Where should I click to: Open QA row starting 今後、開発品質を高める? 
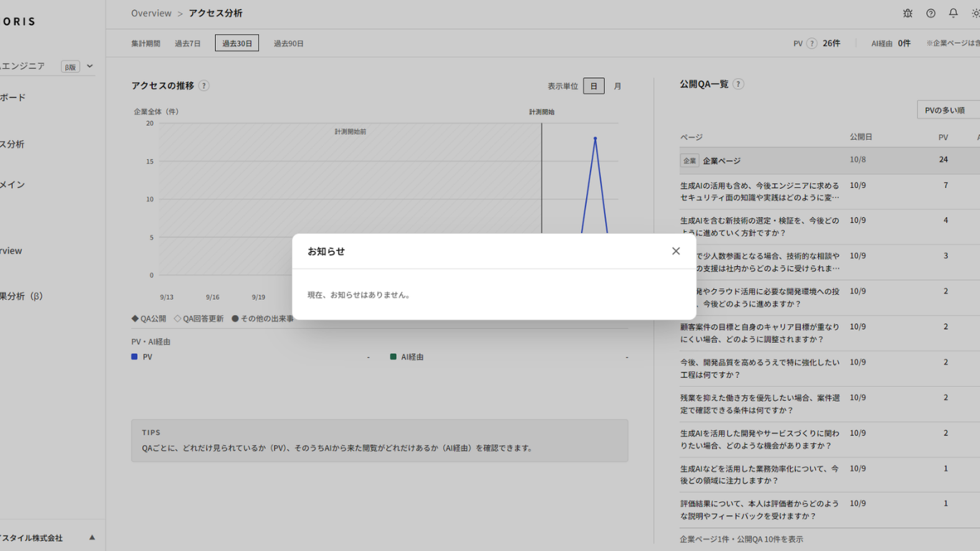point(830,369)
